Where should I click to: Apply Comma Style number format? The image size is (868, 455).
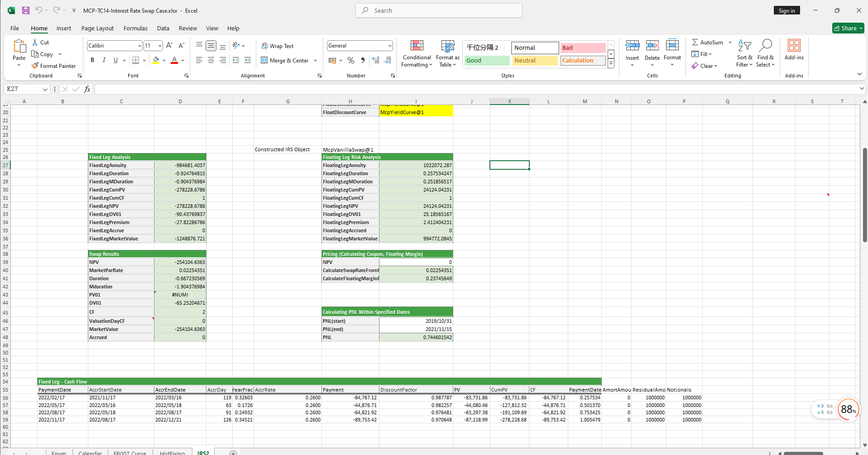point(363,60)
